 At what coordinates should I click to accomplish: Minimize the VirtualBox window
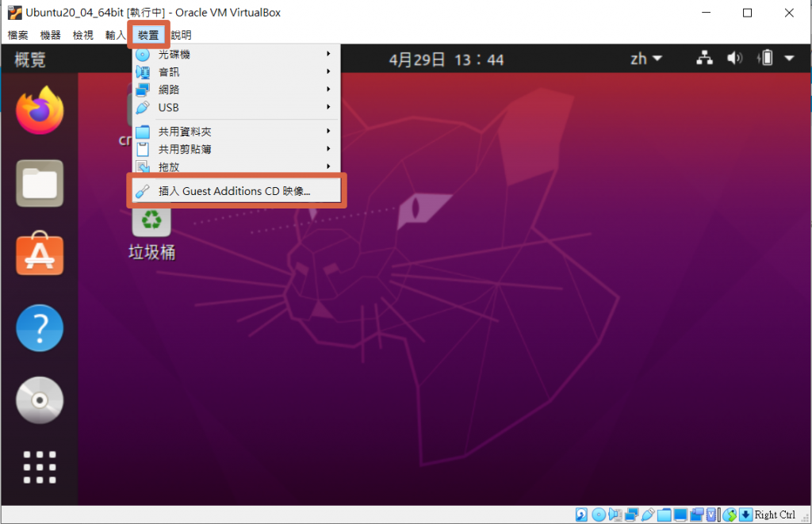pos(707,13)
